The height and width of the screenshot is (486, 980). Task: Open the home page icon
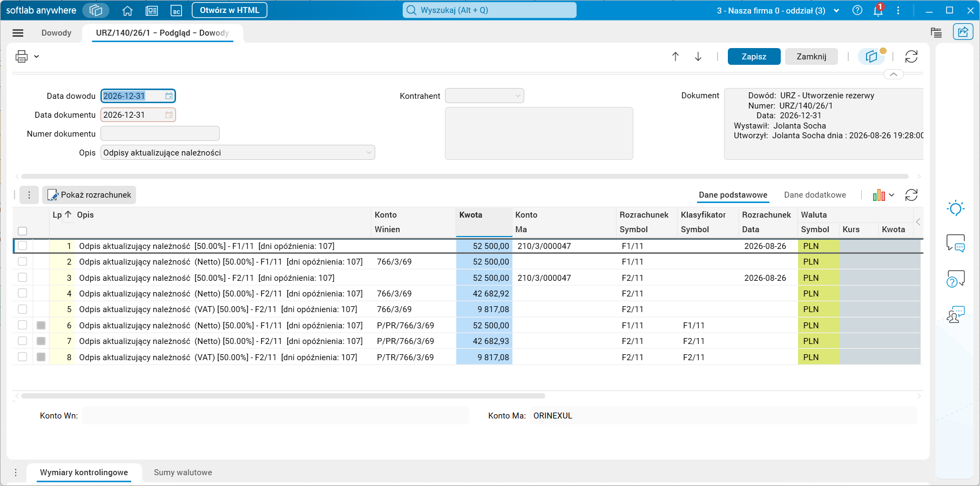[127, 10]
